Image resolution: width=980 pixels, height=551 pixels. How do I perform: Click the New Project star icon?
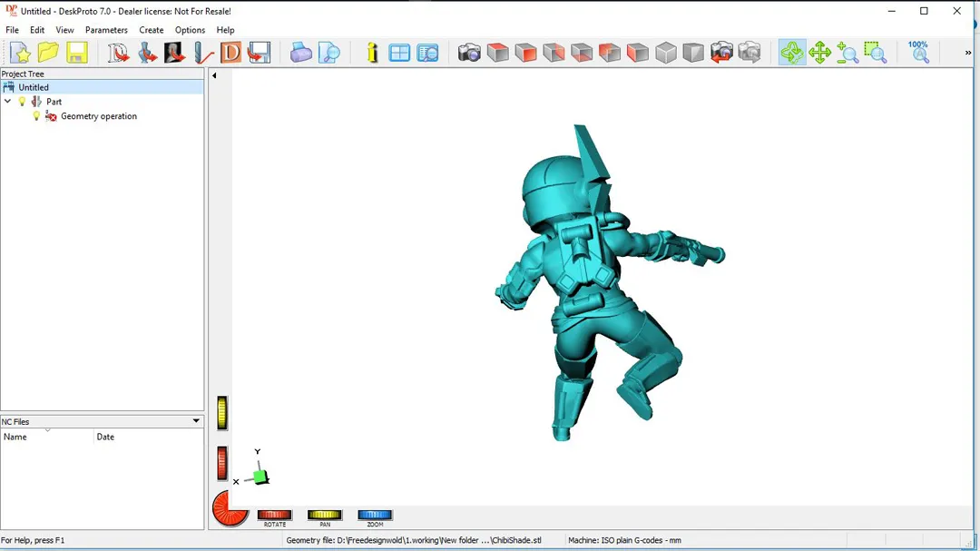pyautogui.click(x=20, y=53)
